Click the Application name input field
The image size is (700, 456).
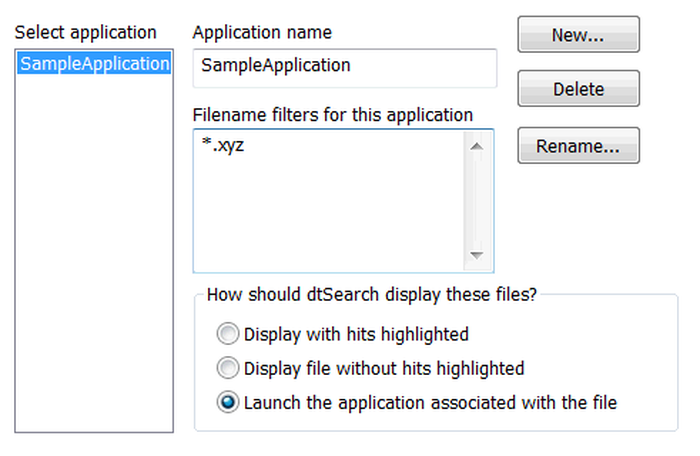tap(345, 68)
